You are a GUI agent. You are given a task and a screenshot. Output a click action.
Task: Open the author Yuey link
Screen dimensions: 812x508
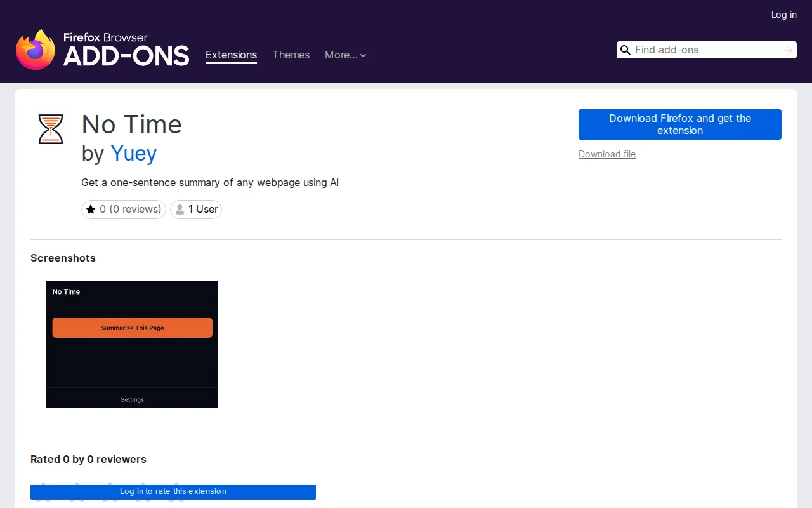click(133, 154)
